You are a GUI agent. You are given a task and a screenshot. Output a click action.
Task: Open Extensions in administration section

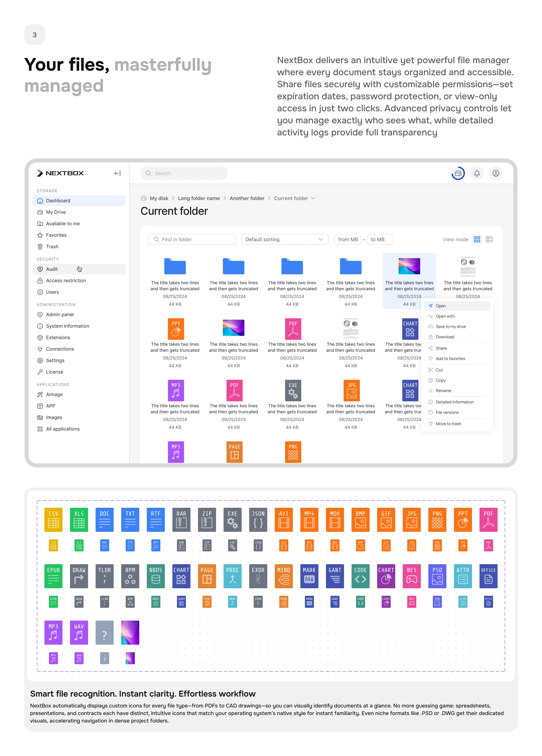tap(58, 337)
